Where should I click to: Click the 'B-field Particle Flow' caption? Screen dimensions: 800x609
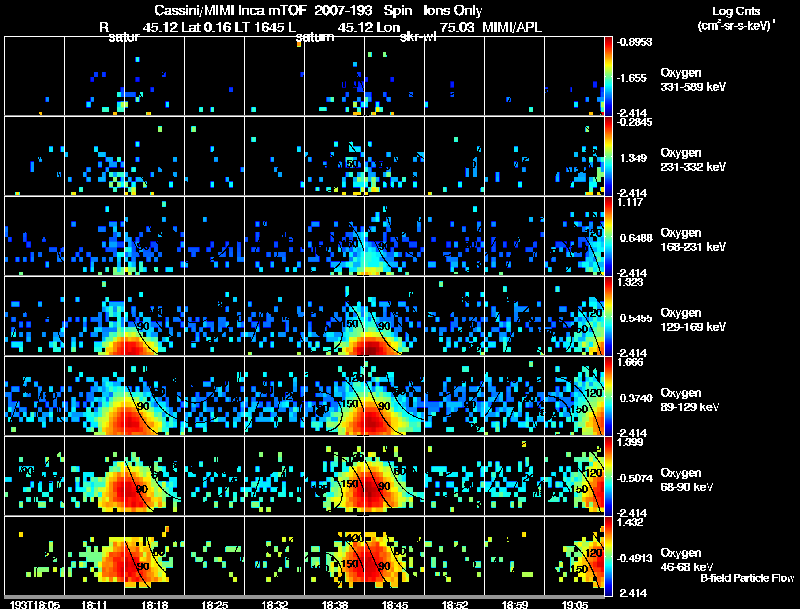click(747, 578)
